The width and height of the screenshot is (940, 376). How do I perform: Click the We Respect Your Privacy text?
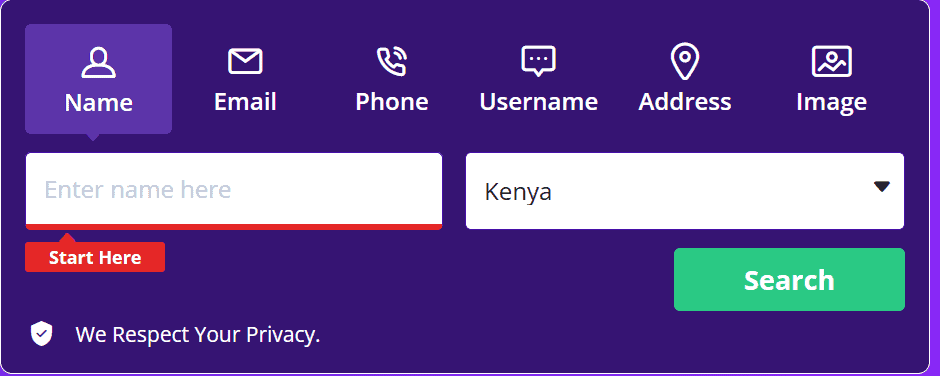pyautogui.click(x=198, y=335)
